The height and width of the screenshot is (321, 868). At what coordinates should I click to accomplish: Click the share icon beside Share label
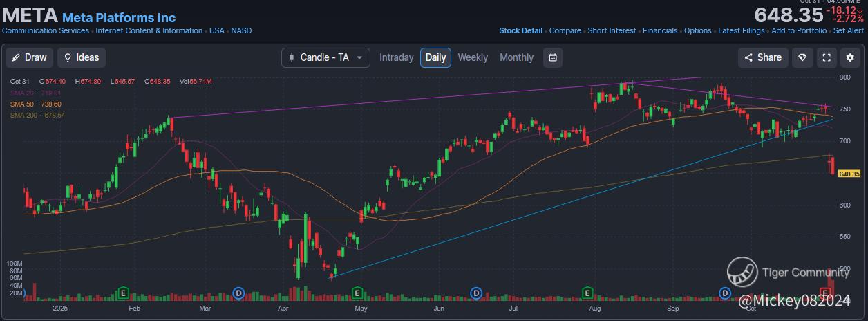(x=748, y=57)
